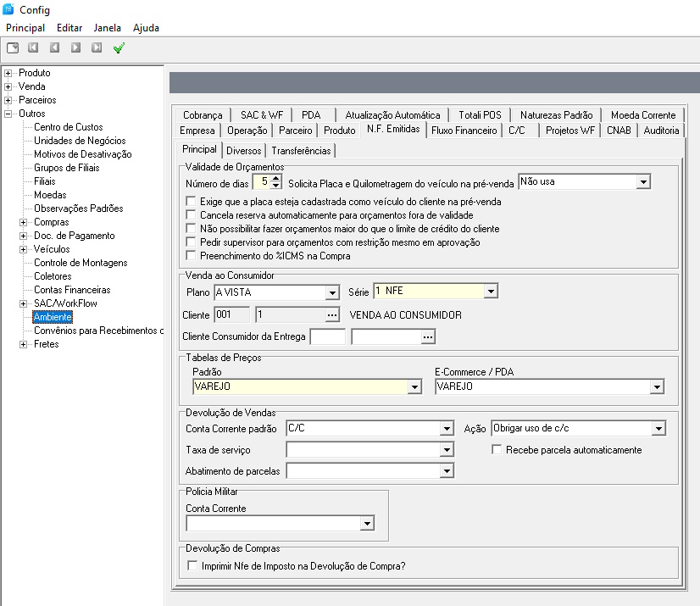Open the Plano dropdown showing A VISTA
The image size is (700, 606).
[331, 292]
